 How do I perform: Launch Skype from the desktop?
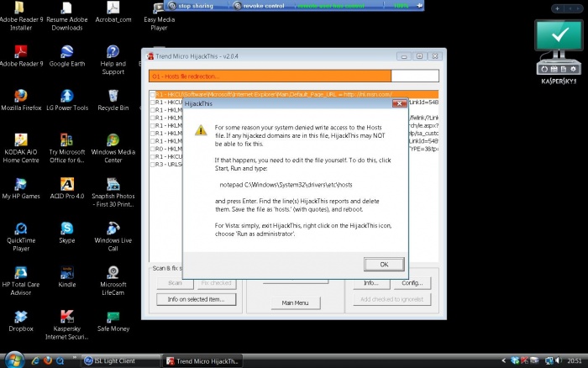click(66, 233)
